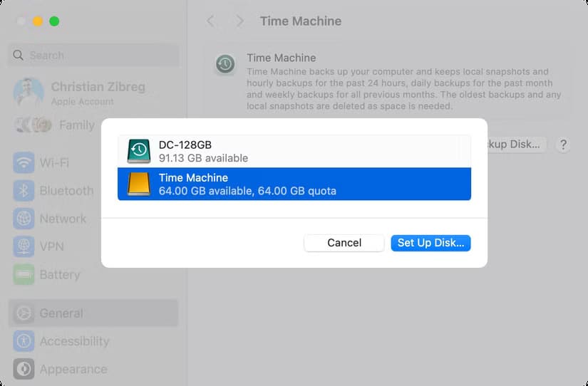
Task: Go forward with the right chevron
Action: tap(240, 21)
